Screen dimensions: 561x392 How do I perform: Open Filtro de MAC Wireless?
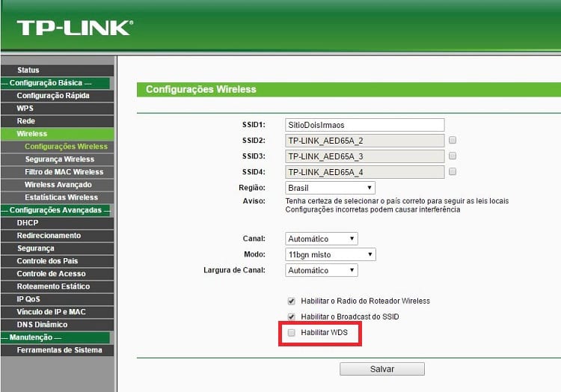(x=58, y=171)
